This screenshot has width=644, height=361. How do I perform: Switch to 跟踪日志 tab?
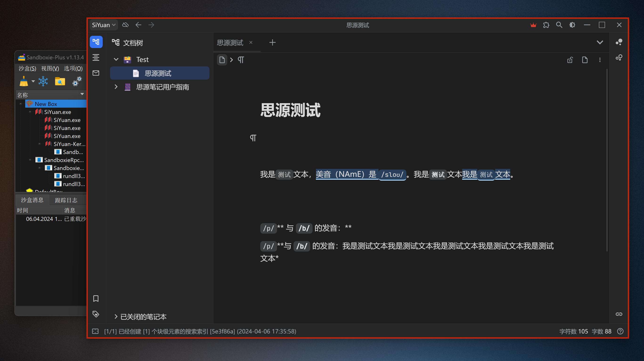tap(66, 200)
